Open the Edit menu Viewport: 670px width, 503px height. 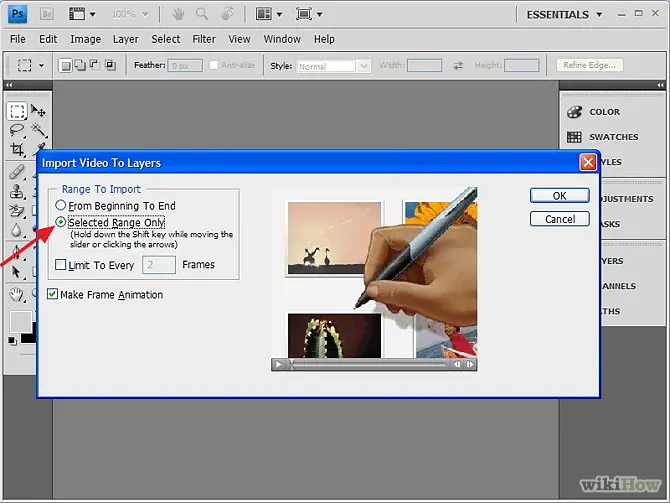pos(48,39)
